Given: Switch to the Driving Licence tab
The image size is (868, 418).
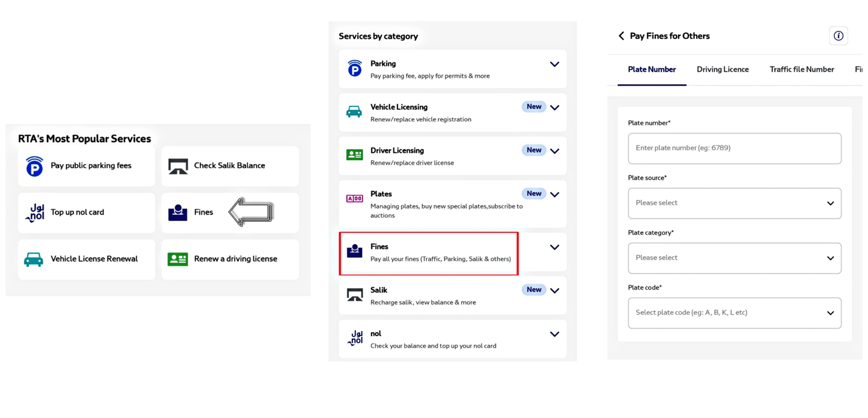Looking at the screenshot, I should click(723, 69).
